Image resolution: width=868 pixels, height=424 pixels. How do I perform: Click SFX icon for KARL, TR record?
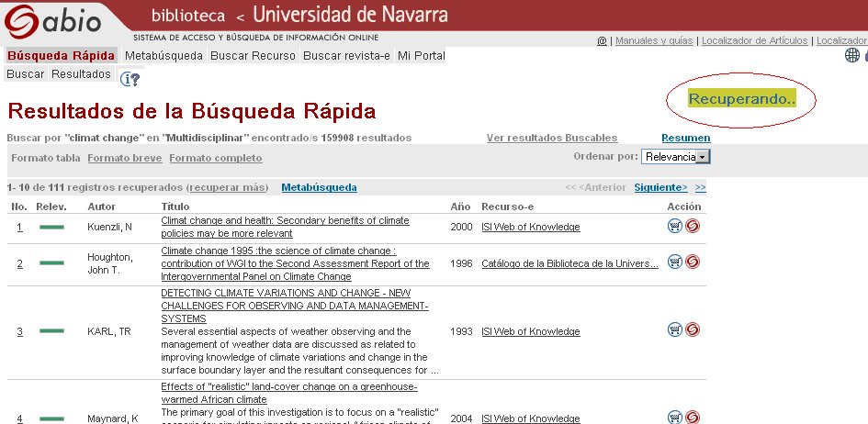(692, 330)
